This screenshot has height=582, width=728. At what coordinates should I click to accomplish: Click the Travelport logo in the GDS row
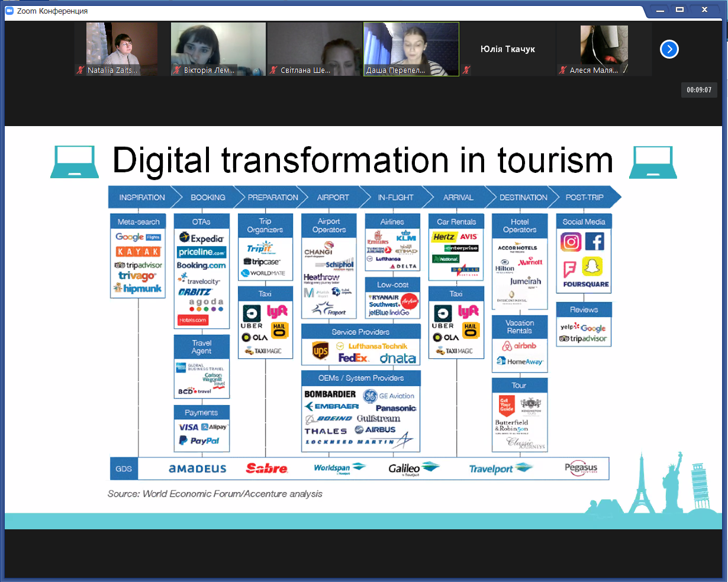(x=501, y=468)
